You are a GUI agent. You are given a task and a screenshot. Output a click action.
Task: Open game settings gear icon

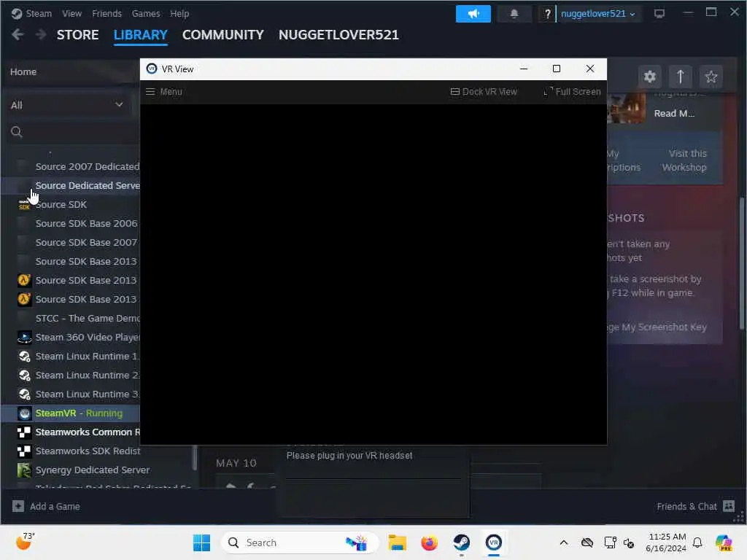649,77
